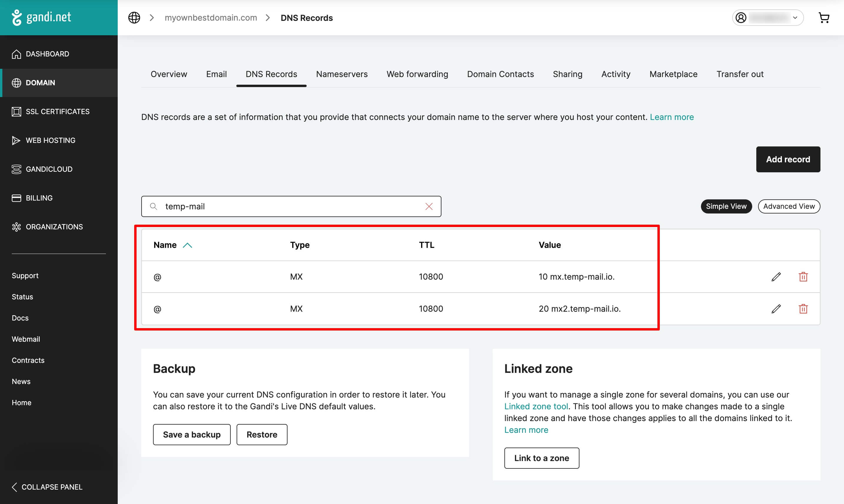Open SSL Certificates in the sidebar
The image size is (844, 504).
57,111
